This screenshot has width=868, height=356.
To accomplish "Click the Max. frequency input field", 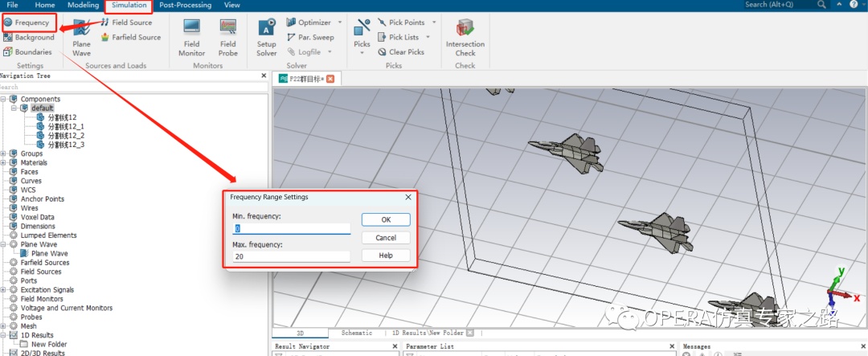I will 292,257.
